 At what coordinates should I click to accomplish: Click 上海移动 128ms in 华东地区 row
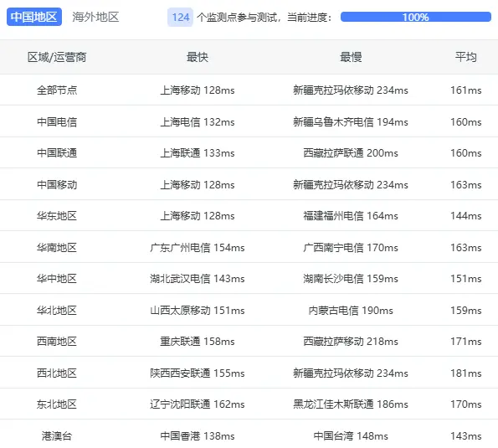pyautogui.click(x=198, y=216)
